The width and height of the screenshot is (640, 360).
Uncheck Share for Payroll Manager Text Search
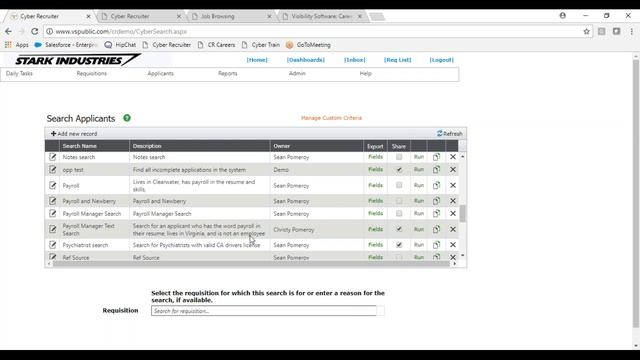[x=399, y=229]
